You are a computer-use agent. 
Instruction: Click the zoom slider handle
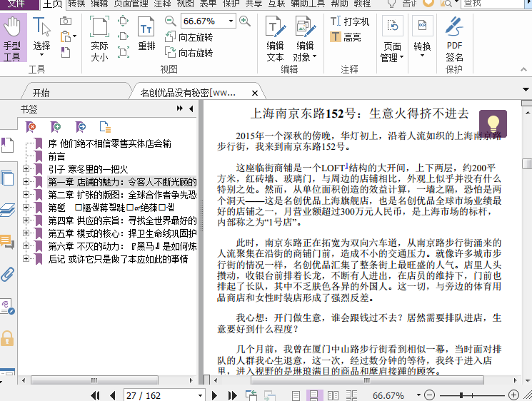(461, 395)
